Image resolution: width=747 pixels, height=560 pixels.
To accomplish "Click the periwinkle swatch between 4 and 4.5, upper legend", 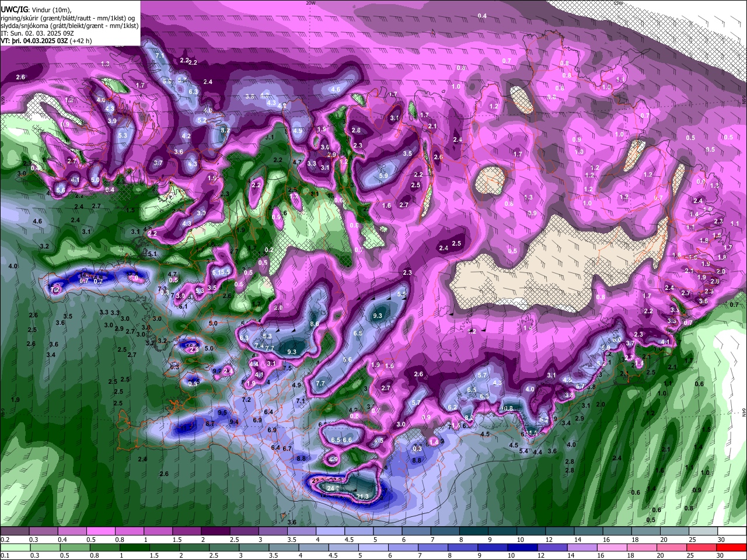I will coord(330,531).
